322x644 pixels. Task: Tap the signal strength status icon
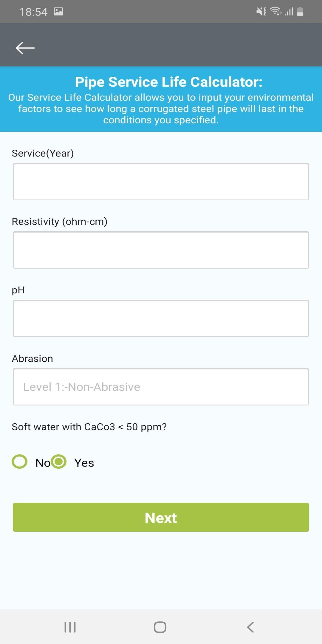pos(289,12)
